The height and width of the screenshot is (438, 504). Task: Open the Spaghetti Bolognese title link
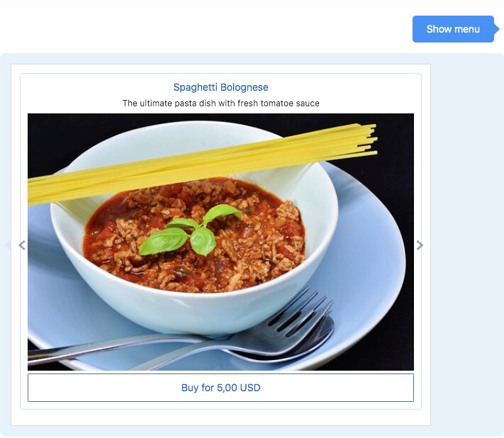coord(221,87)
